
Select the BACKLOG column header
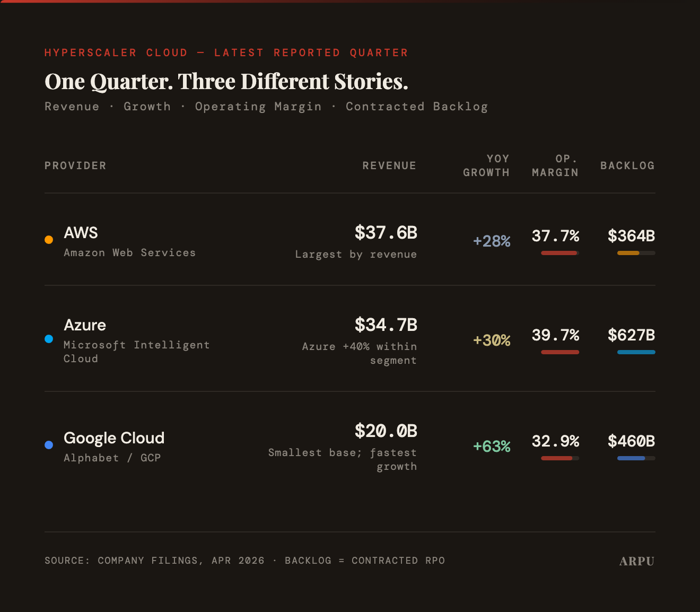coord(627,165)
